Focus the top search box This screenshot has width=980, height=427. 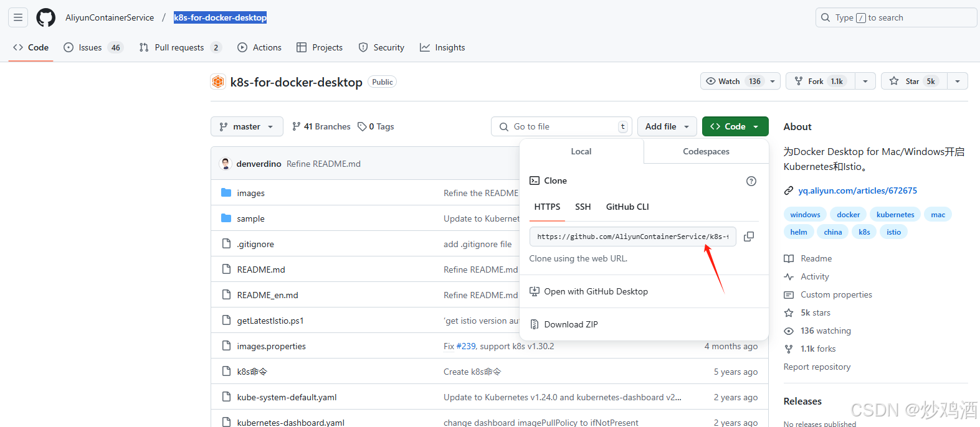click(x=896, y=17)
